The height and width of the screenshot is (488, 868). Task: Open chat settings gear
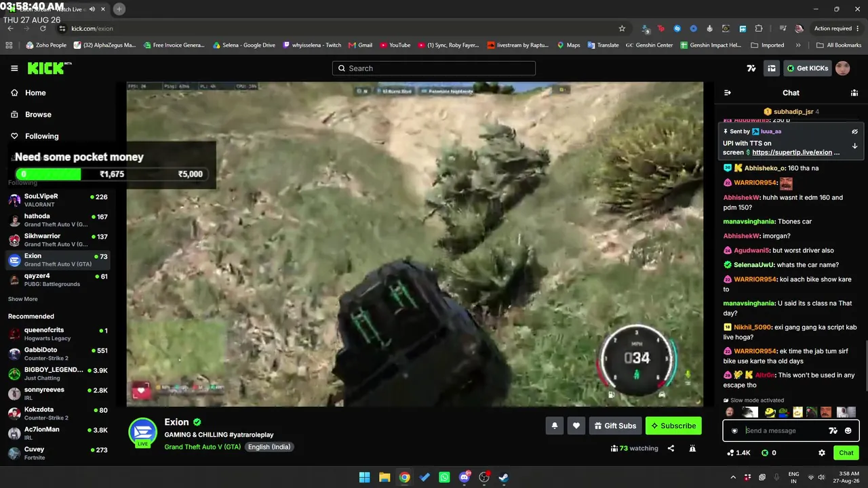tap(822, 453)
